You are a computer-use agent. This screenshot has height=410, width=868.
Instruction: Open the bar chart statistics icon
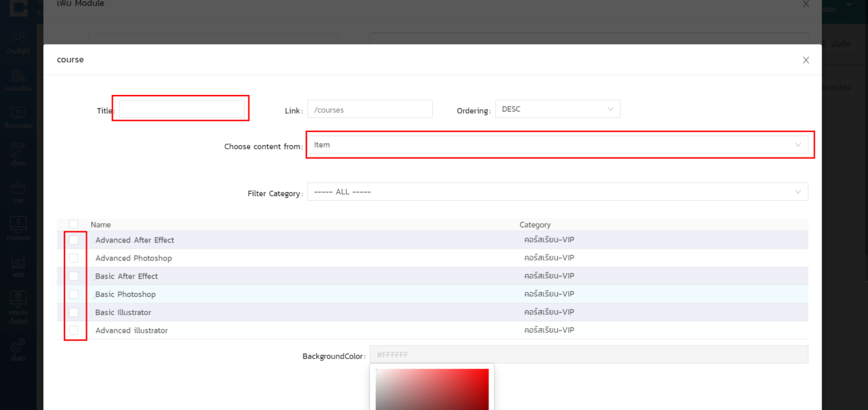click(x=18, y=262)
